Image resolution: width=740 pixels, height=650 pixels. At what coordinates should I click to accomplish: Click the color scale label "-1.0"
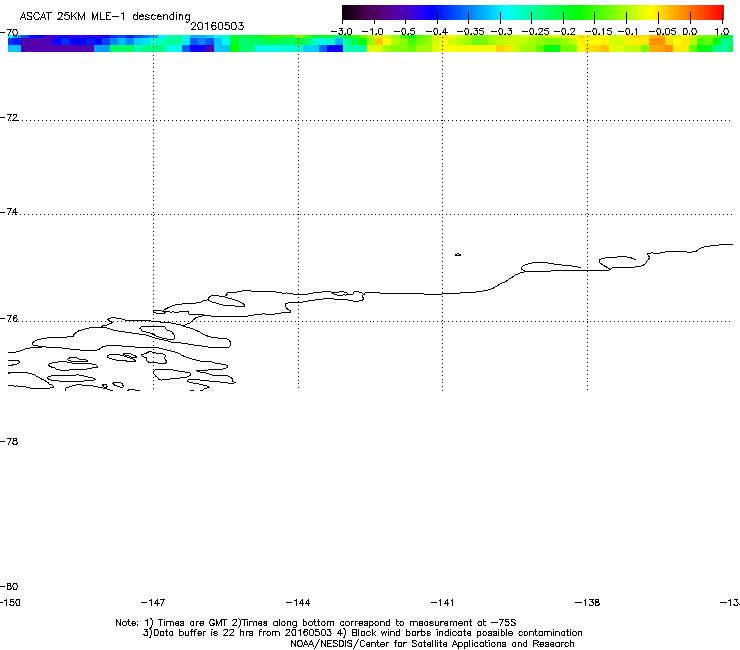[373, 32]
